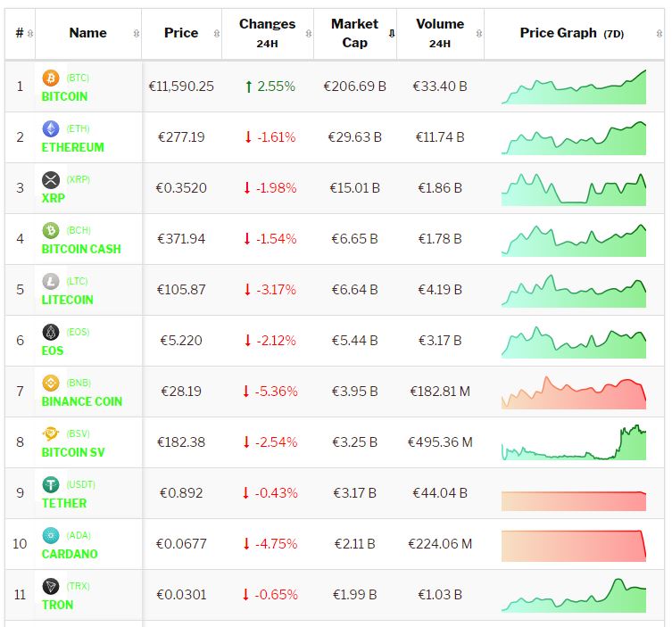Click the Litecoin silver logo icon
The image size is (672, 627).
[51, 282]
